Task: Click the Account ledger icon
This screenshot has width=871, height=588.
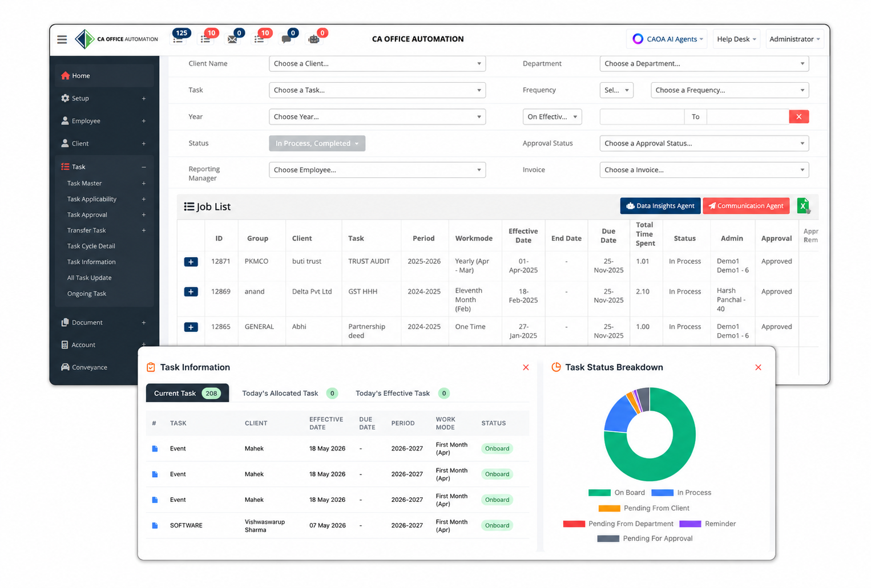Action: 65,344
